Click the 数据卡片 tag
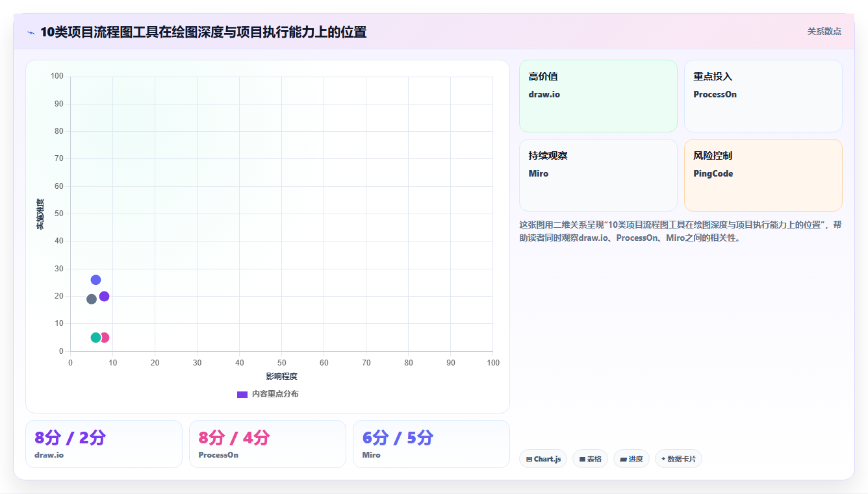Screen dimensions: 868x494 678,459
